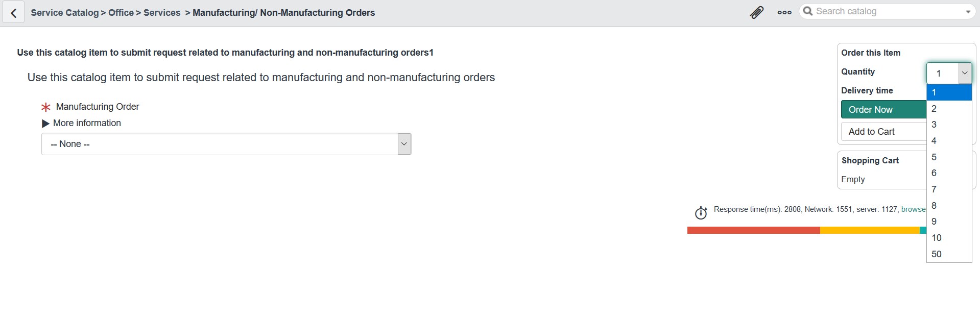The height and width of the screenshot is (317, 980).
Task: Expand the More information disclosure triangle
Action: tap(45, 124)
